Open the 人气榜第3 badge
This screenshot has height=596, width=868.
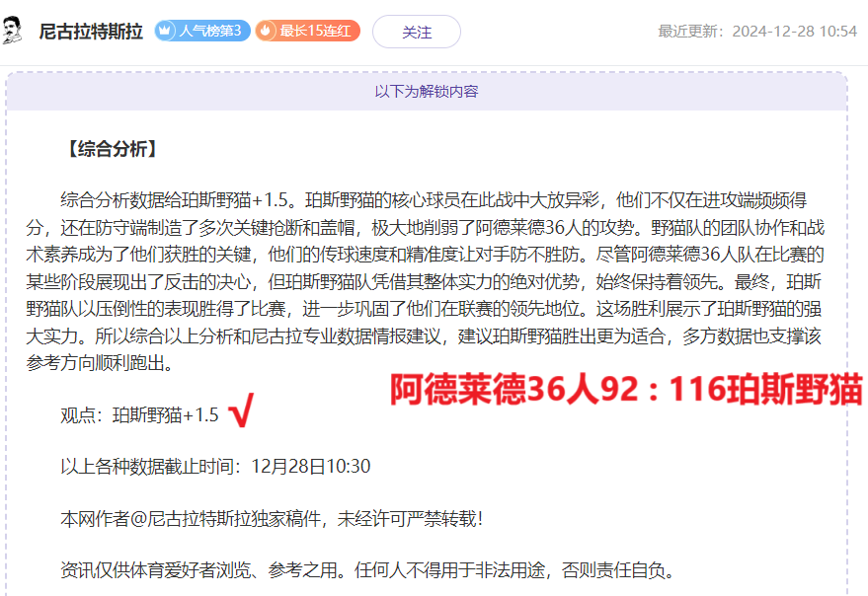202,31
